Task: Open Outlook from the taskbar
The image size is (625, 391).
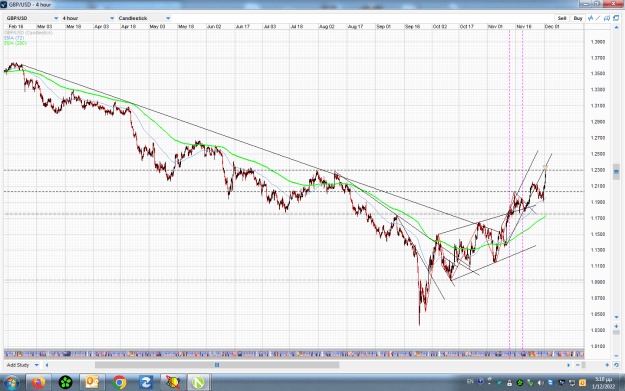Action: [92, 383]
